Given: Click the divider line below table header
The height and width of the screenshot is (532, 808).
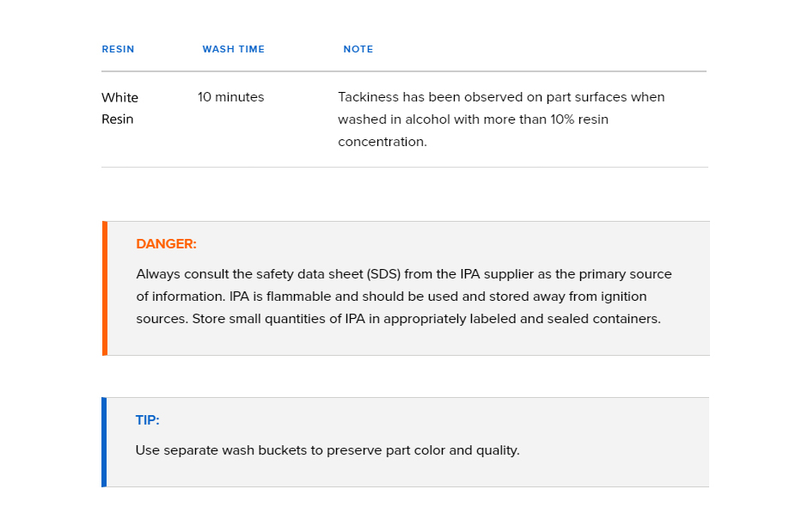Looking at the screenshot, I should point(404,71).
